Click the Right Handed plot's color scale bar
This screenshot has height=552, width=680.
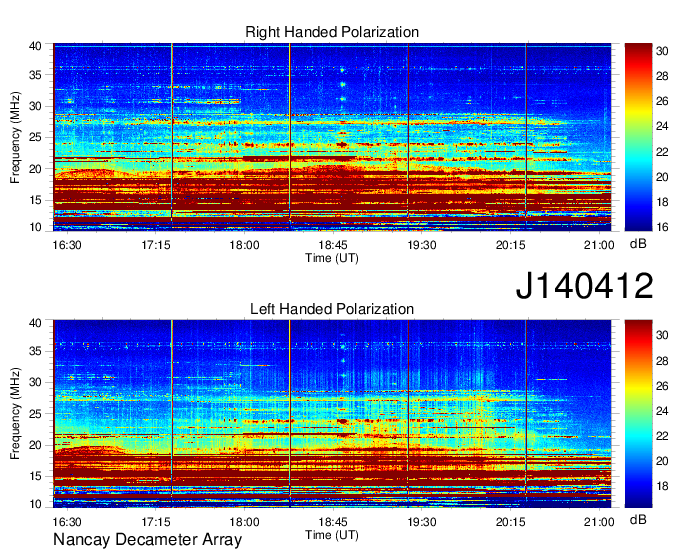[x=638, y=137]
